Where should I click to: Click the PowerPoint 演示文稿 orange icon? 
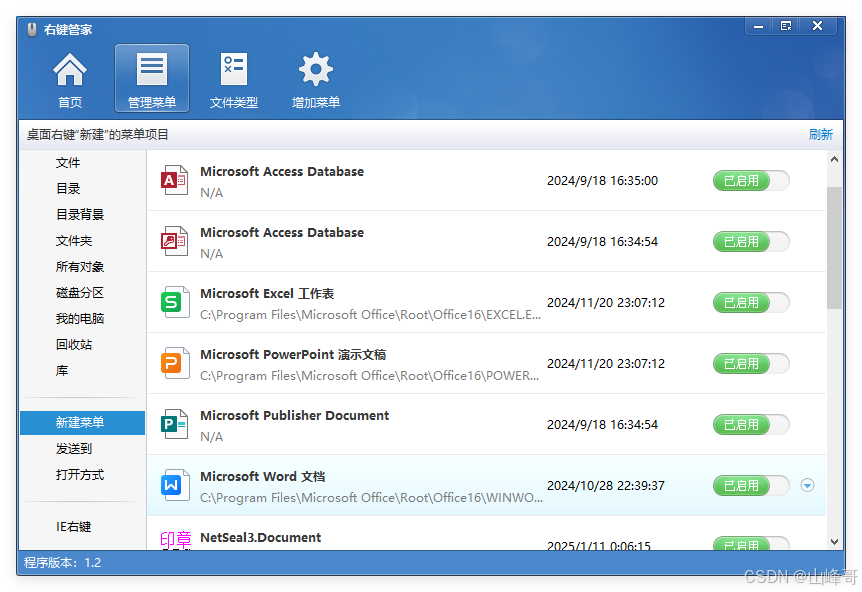[174, 363]
